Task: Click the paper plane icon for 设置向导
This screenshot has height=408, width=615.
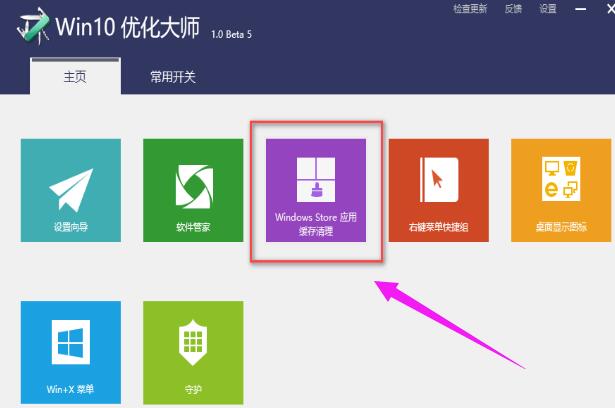Action: click(x=70, y=184)
